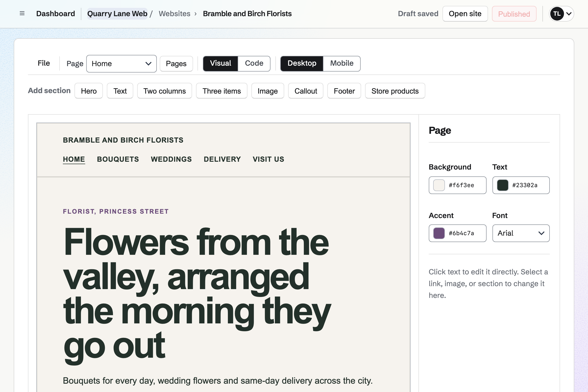The image size is (588, 392).
Task: Navigate to Websites breadcrumb
Action: tap(174, 13)
